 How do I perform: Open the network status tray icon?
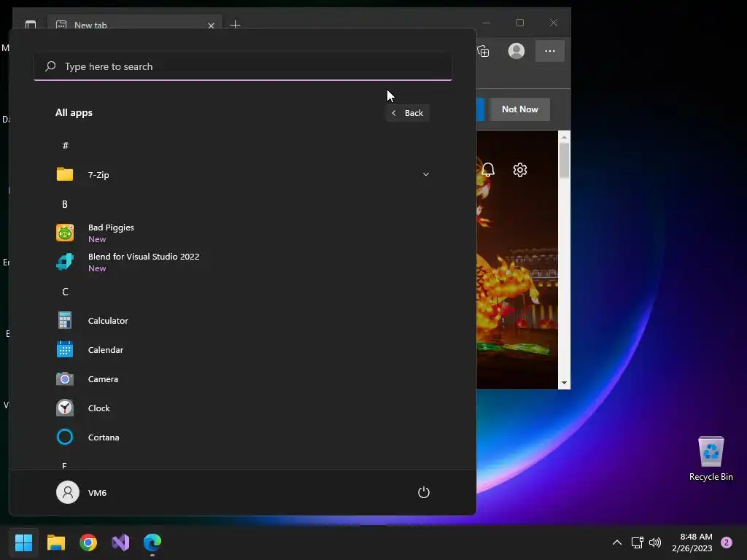click(x=637, y=542)
